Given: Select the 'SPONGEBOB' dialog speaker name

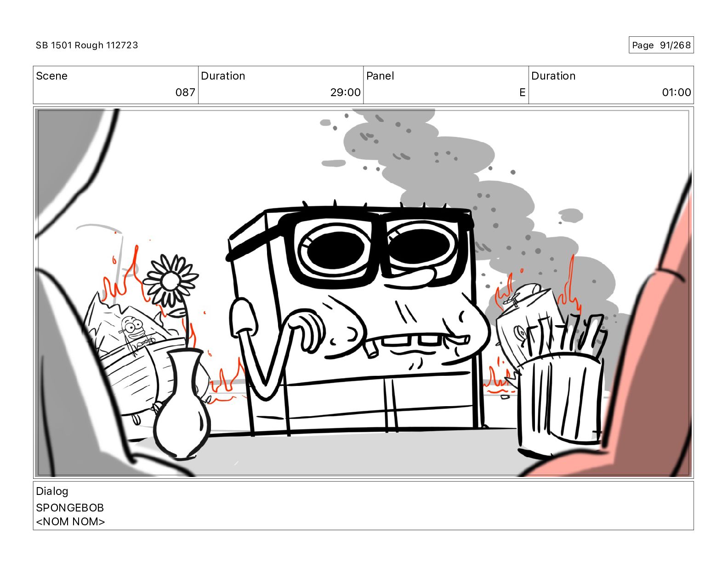Looking at the screenshot, I should [x=70, y=508].
